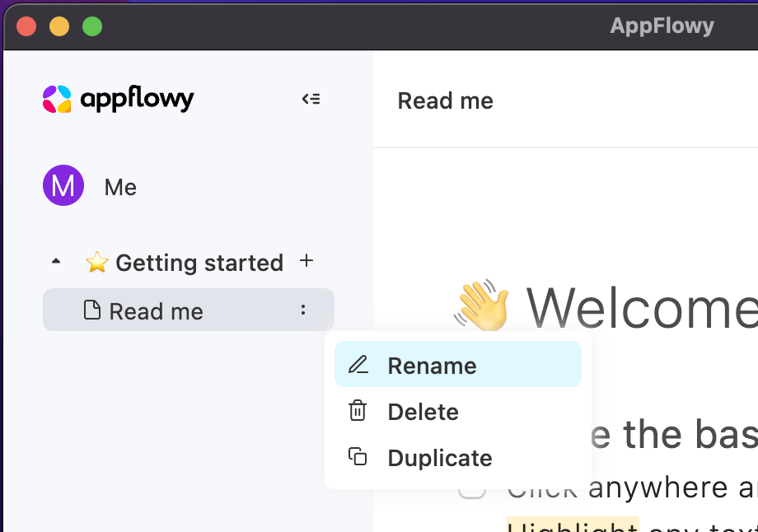The height and width of the screenshot is (532, 758).
Task: Close the window with the red button
Action: (x=26, y=26)
